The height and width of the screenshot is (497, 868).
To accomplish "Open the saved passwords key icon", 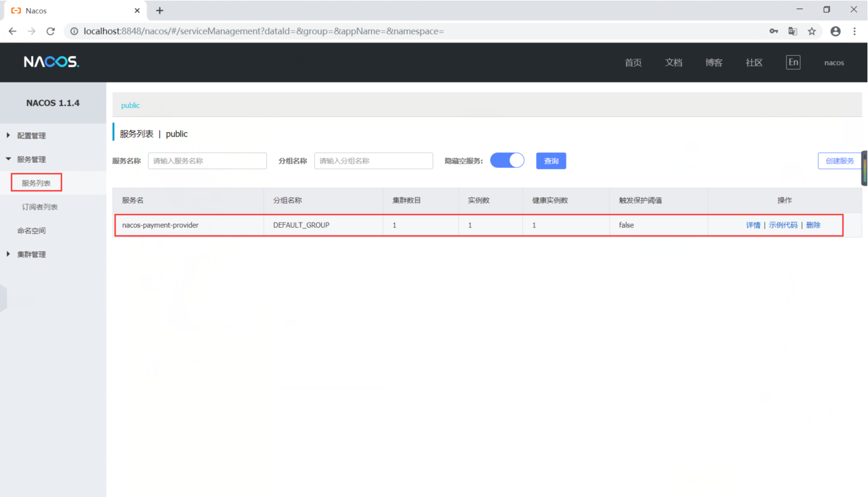I will pos(774,31).
